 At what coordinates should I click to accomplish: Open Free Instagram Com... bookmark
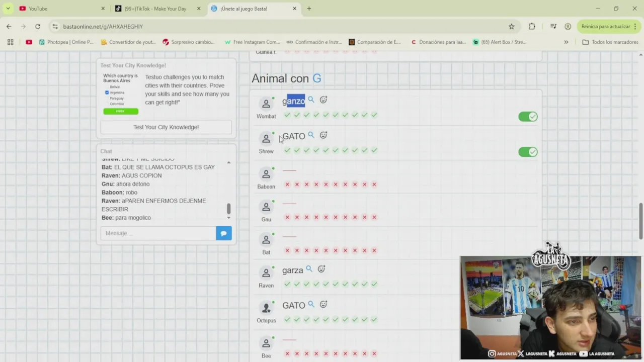pyautogui.click(x=252, y=42)
